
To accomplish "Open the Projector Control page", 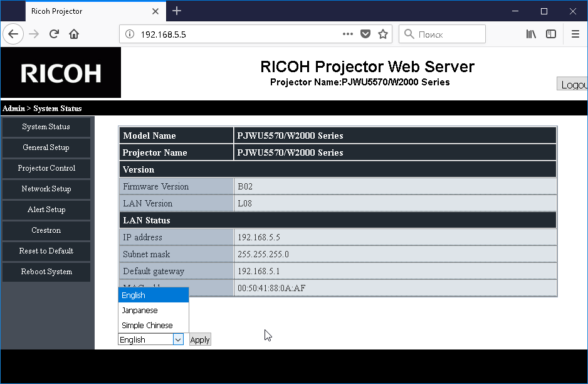I will [46, 168].
